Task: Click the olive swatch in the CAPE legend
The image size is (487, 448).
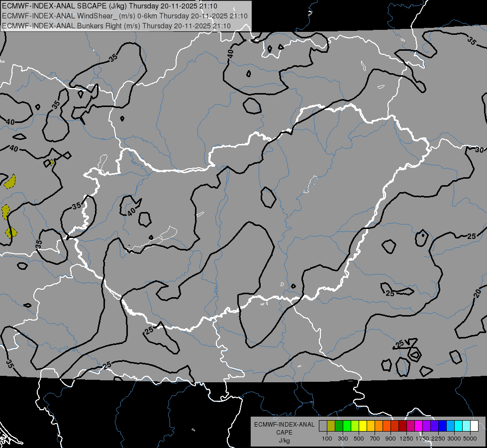Action: 331,426
